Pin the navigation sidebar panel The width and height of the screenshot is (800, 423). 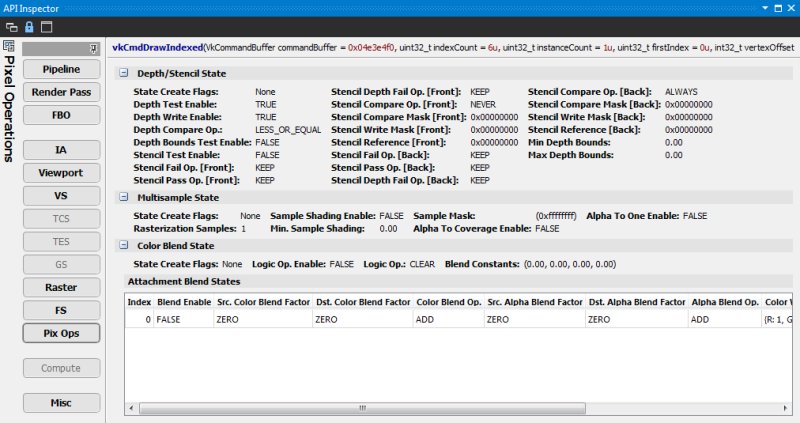(x=93, y=47)
